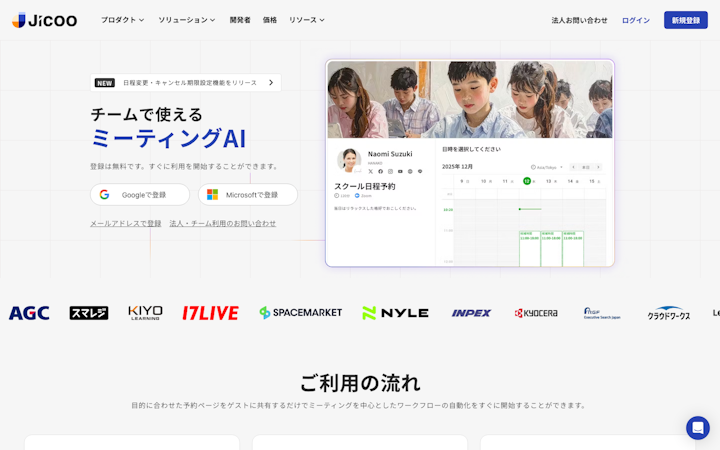Click the globe website icon under Naomi Suzuki
This screenshot has width=720, height=450.
410,171
